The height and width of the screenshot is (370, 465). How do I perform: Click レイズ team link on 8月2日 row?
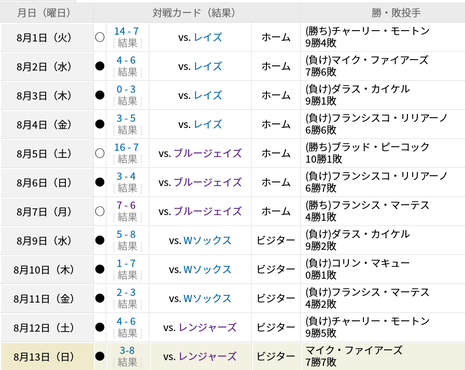pos(208,66)
